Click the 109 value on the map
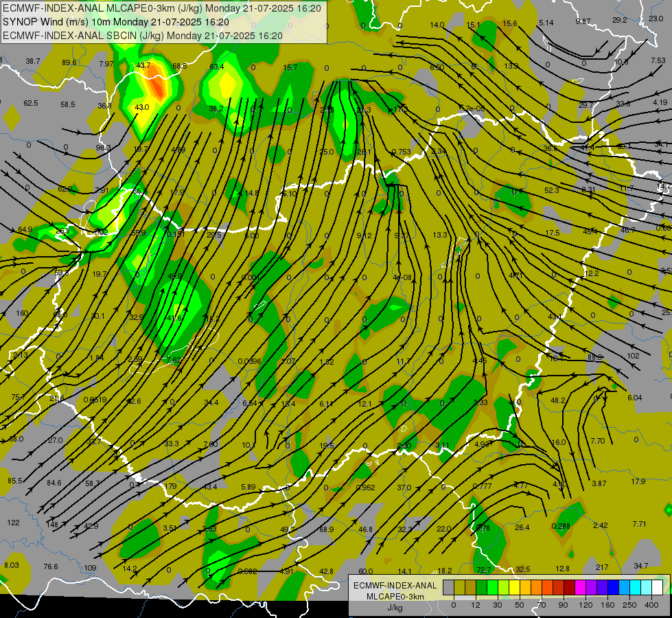 tap(90, 568)
